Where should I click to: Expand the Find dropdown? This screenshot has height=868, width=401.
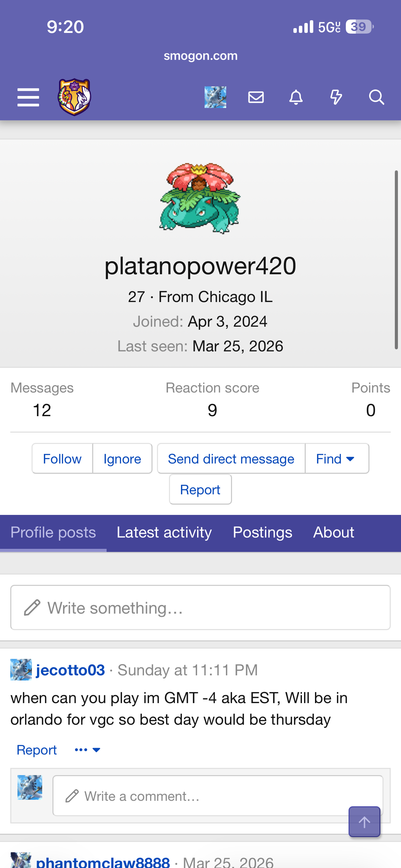tap(336, 459)
